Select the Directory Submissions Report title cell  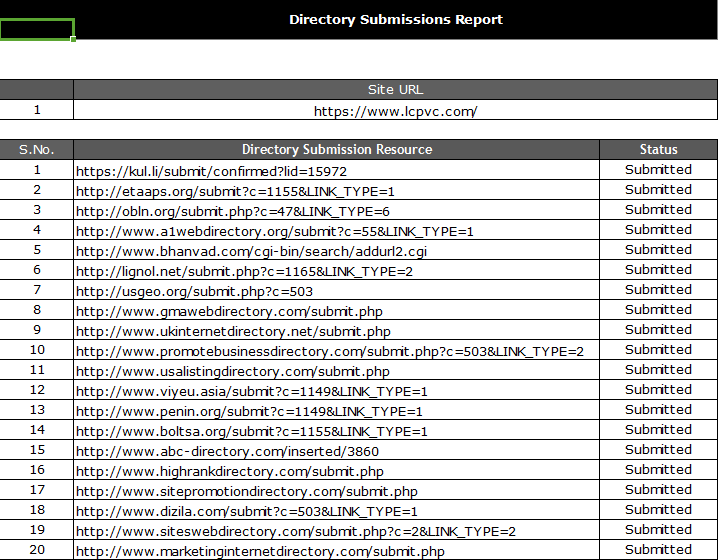point(396,20)
